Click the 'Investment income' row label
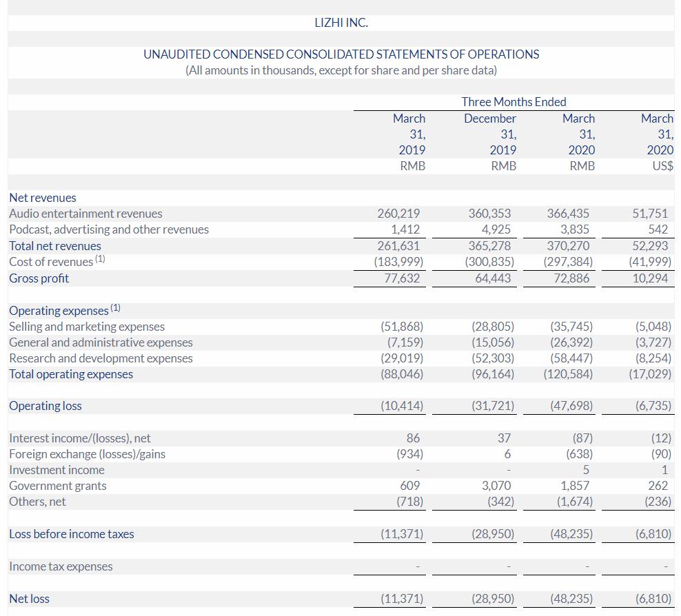Screen dimensions: 681x616 coord(57,470)
